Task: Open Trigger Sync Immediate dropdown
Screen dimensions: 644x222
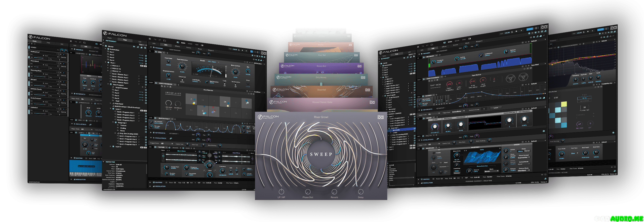Action: [458, 111]
